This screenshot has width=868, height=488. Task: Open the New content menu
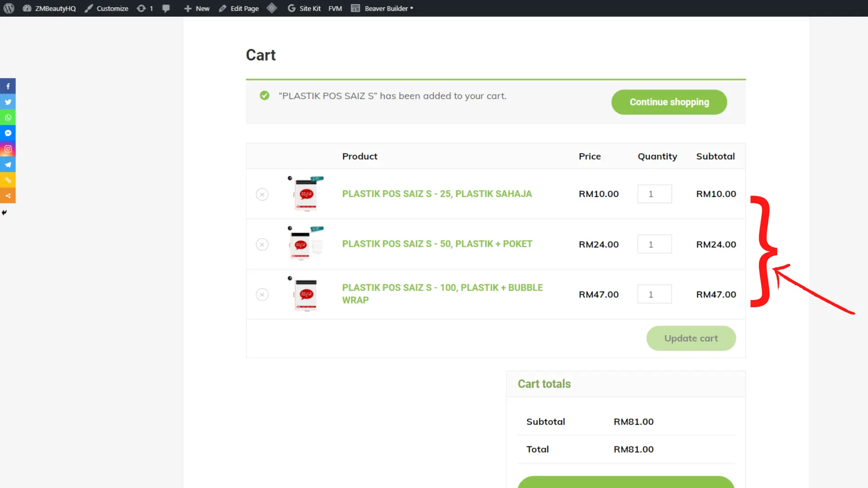[x=197, y=8]
